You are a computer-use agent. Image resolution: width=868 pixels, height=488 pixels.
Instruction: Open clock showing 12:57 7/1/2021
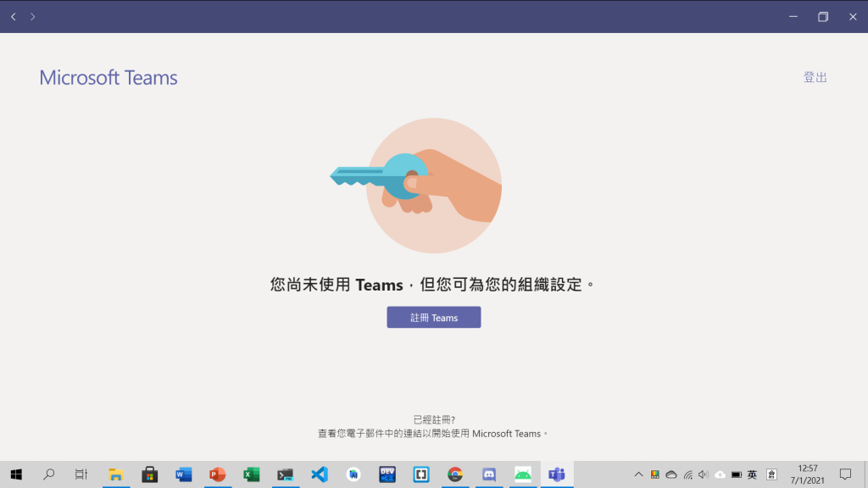pyautogui.click(x=808, y=474)
